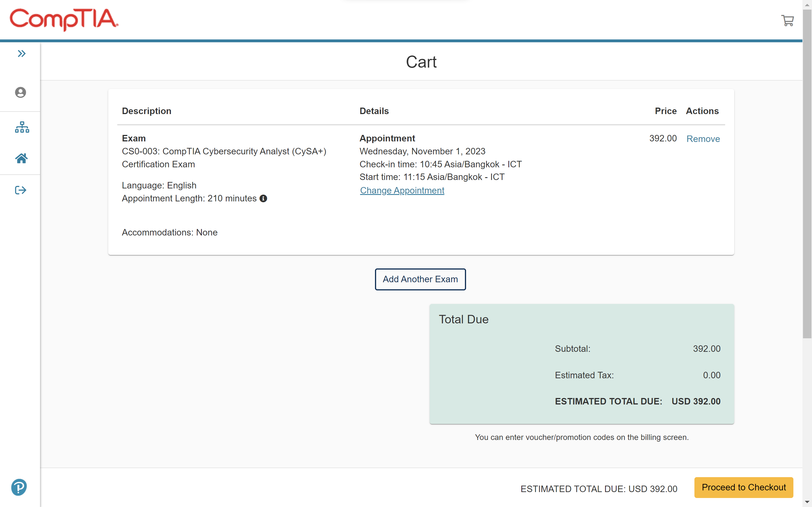This screenshot has height=507, width=812.
Task: Click the sitemap hierarchy icon in sidebar
Action: click(x=22, y=127)
